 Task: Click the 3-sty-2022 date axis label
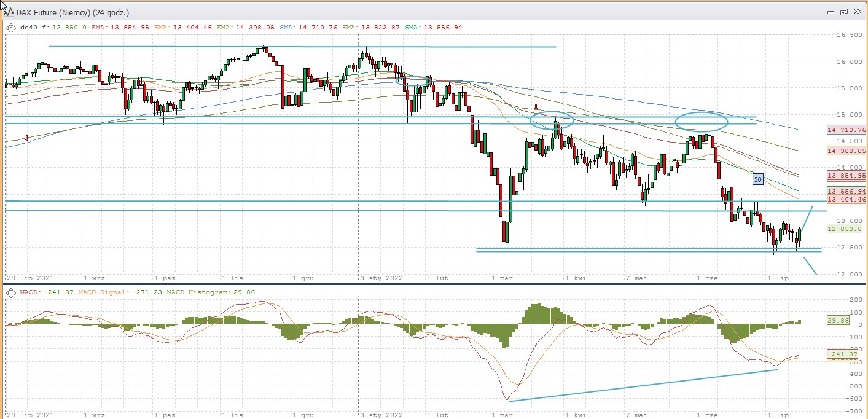coord(381,278)
